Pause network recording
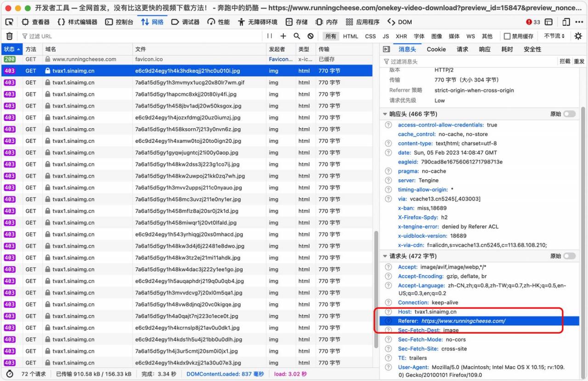The width and height of the screenshot is (588, 381). click(270, 36)
